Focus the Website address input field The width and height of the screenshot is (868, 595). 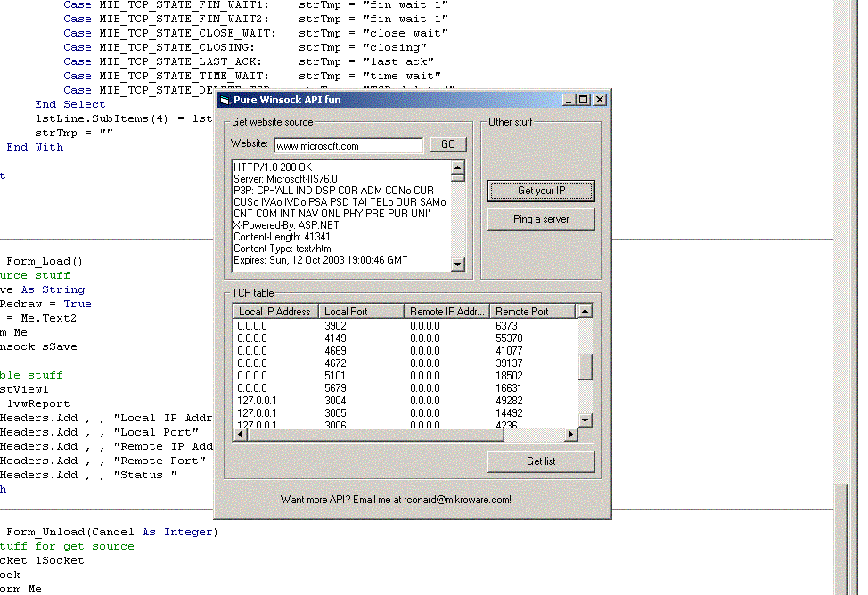coord(348,145)
